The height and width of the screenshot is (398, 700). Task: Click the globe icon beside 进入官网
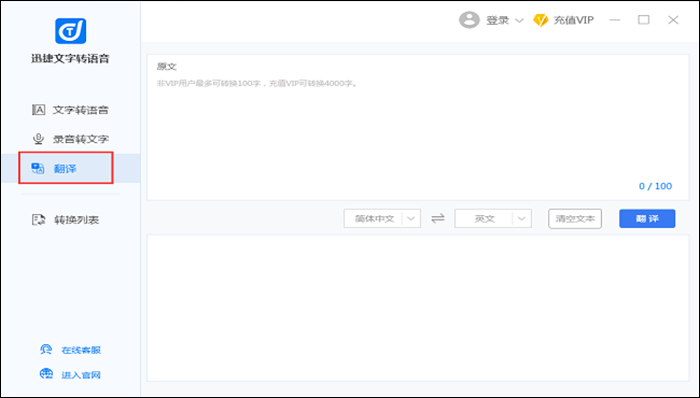tap(46, 373)
